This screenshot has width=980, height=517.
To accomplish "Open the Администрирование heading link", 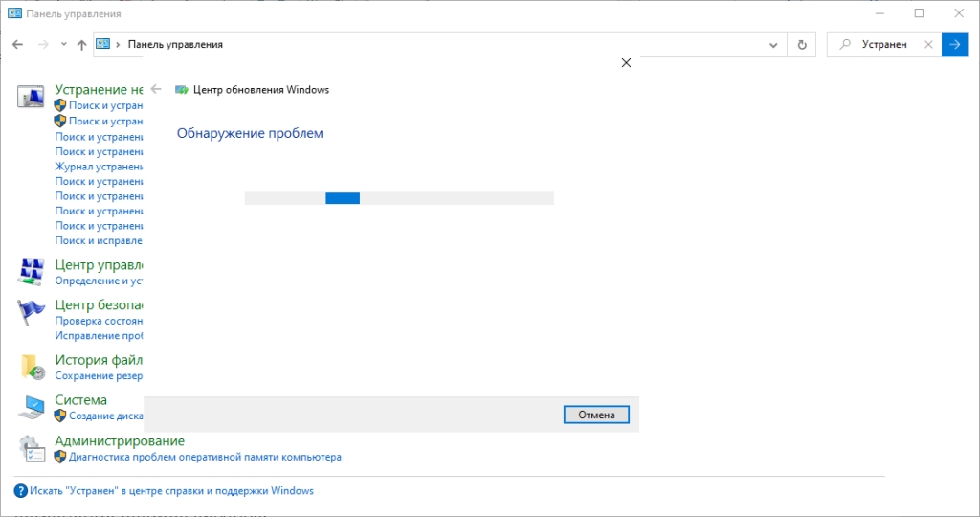I will pos(120,440).
